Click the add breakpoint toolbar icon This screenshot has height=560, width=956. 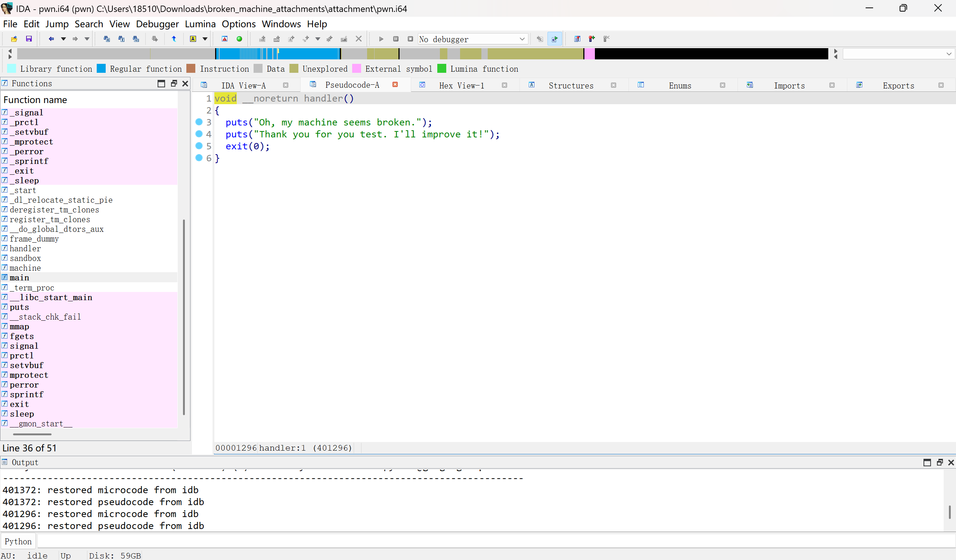[x=592, y=39]
